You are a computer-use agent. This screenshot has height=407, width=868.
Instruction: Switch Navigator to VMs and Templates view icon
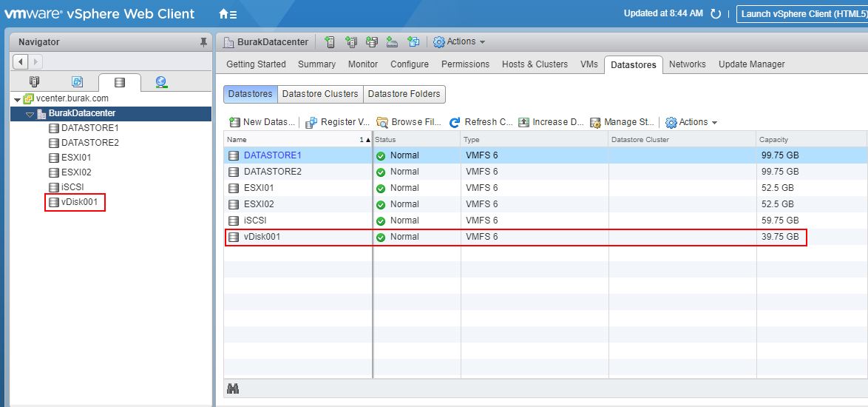[x=78, y=82]
